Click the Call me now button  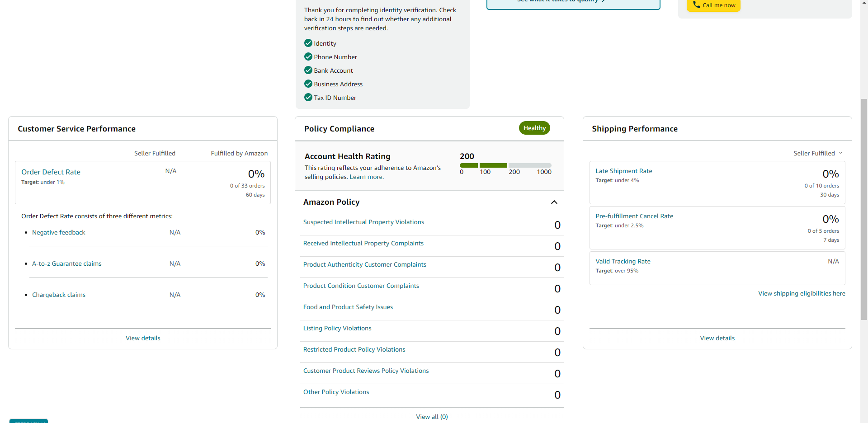tap(713, 5)
